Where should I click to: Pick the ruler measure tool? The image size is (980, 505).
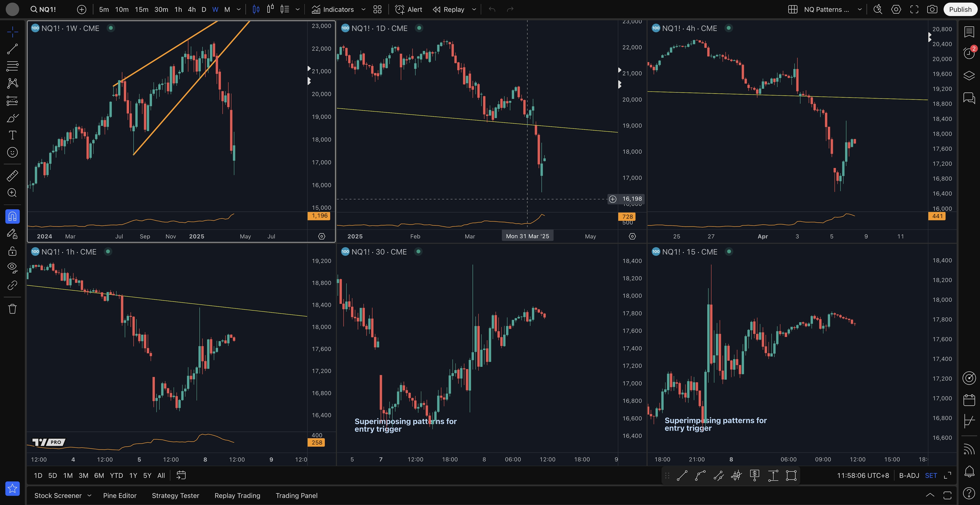click(x=12, y=176)
